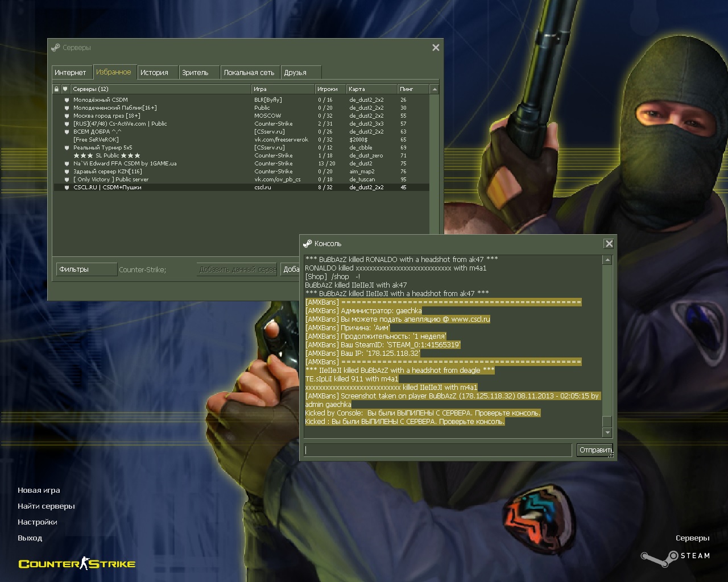Select the [RUS](47/48) Cs-ActiVe.com row
728x582 pixels.
[241, 124]
